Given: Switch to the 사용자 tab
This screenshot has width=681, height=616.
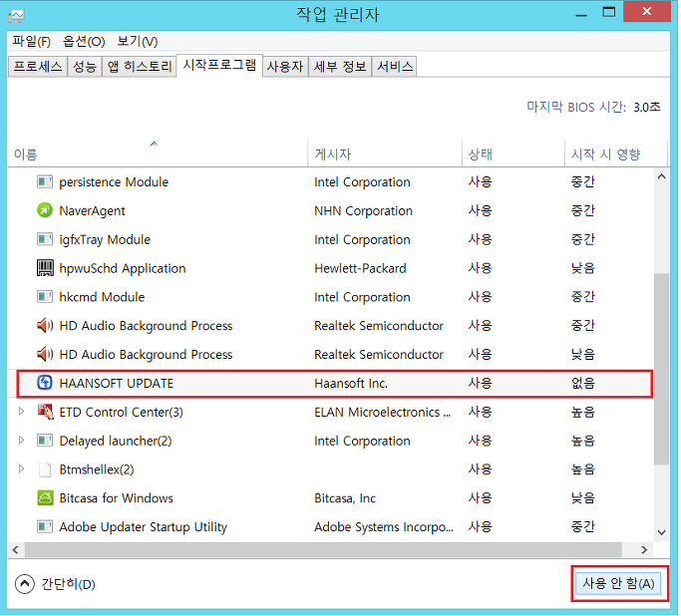Looking at the screenshot, I should [x=285, y=67].
